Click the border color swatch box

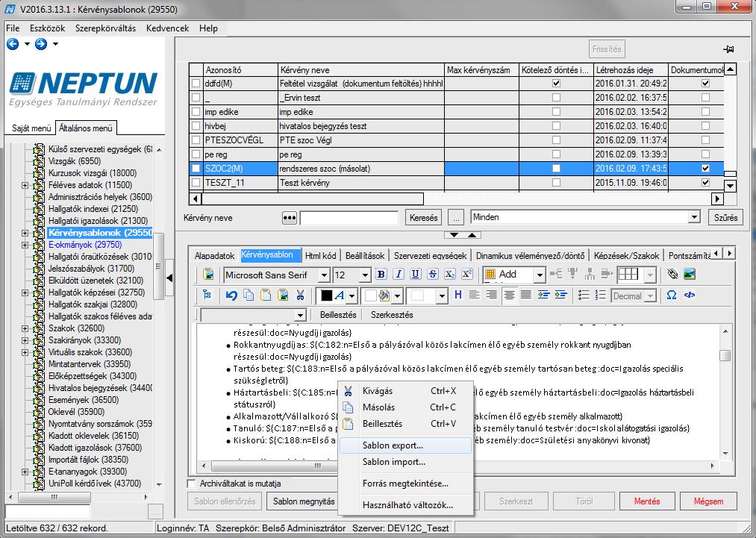pyautogui.click(x=417, y=295)
